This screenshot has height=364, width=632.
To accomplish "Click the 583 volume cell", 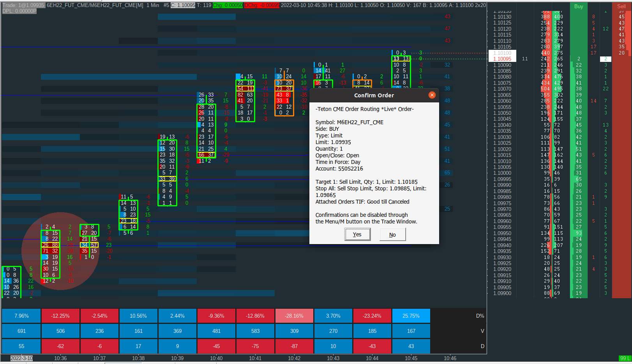I will [x=255, y=331].
